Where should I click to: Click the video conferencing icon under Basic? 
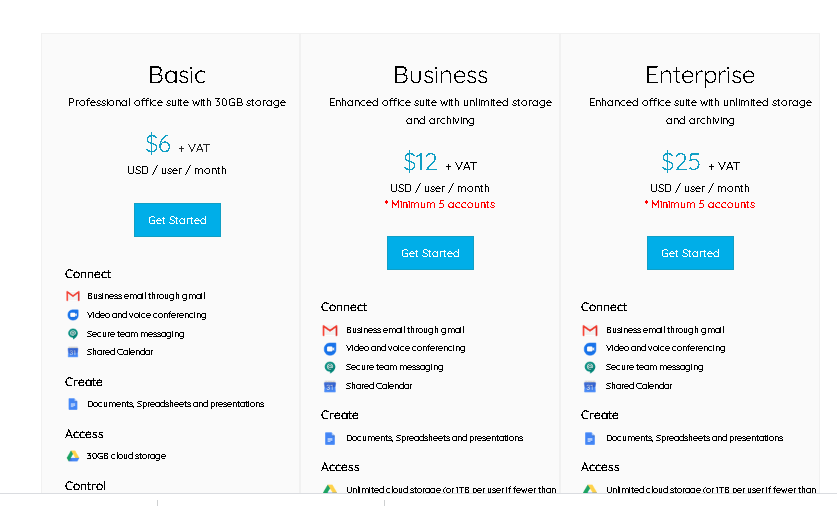pos(73,315)
